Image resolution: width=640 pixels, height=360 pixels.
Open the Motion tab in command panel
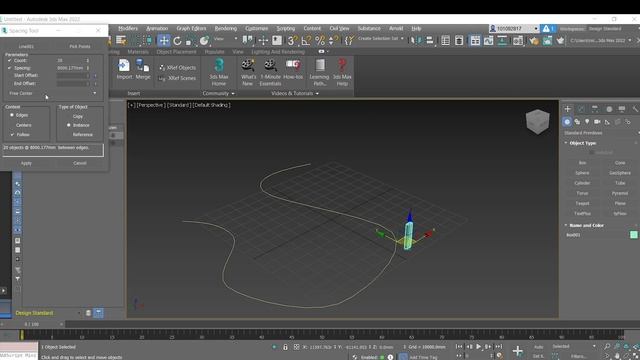pyautogui.click(x=609, y=109)
